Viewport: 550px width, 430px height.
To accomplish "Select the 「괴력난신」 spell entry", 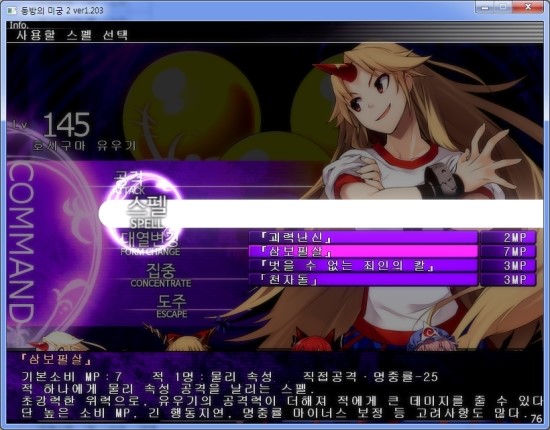I will [363, 237].
